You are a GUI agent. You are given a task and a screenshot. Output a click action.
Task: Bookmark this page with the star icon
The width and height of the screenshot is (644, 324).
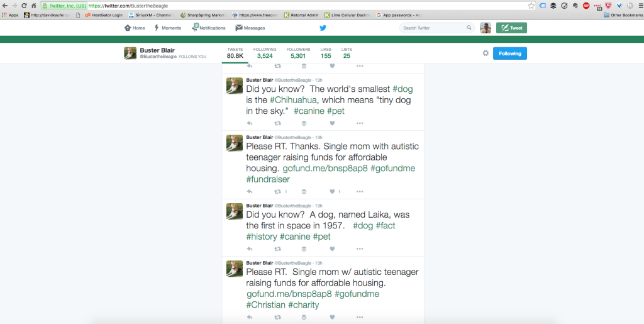(x=531, y=6)
